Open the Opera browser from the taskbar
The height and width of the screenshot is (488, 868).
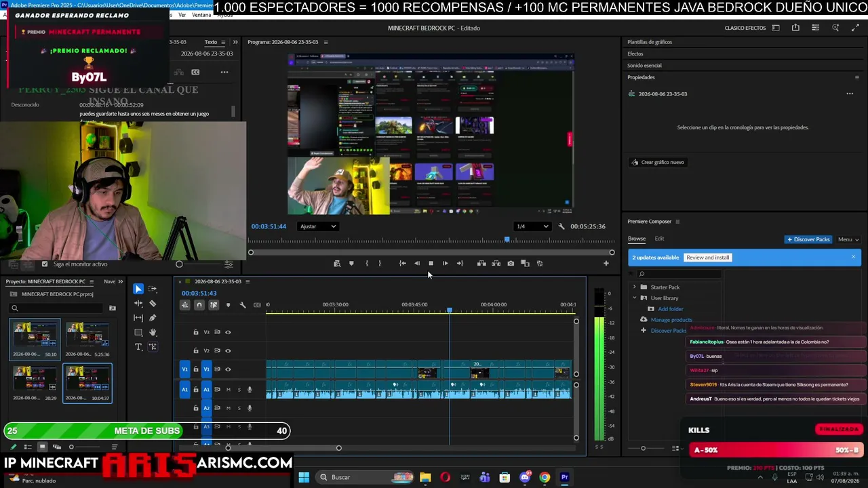[445, 477]
